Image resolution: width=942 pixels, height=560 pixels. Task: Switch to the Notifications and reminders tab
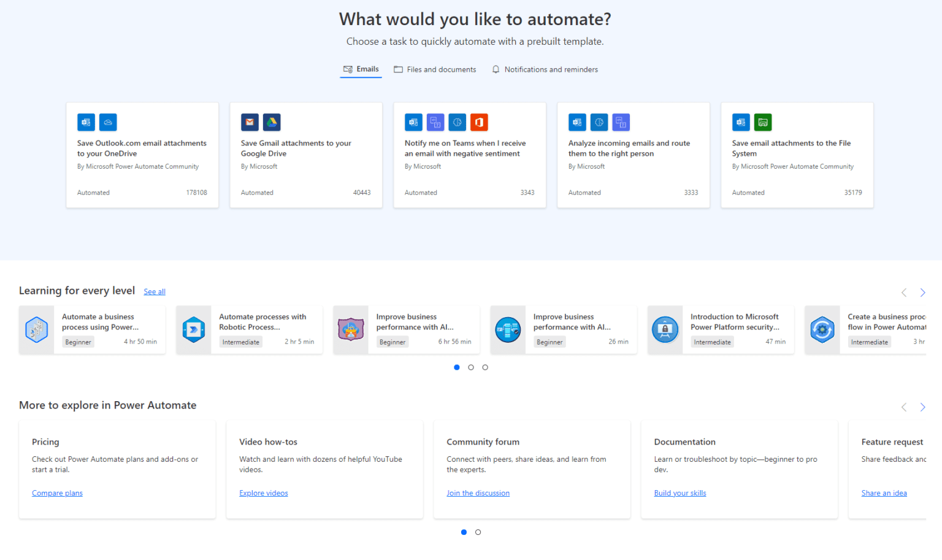(x=551, y=69)
